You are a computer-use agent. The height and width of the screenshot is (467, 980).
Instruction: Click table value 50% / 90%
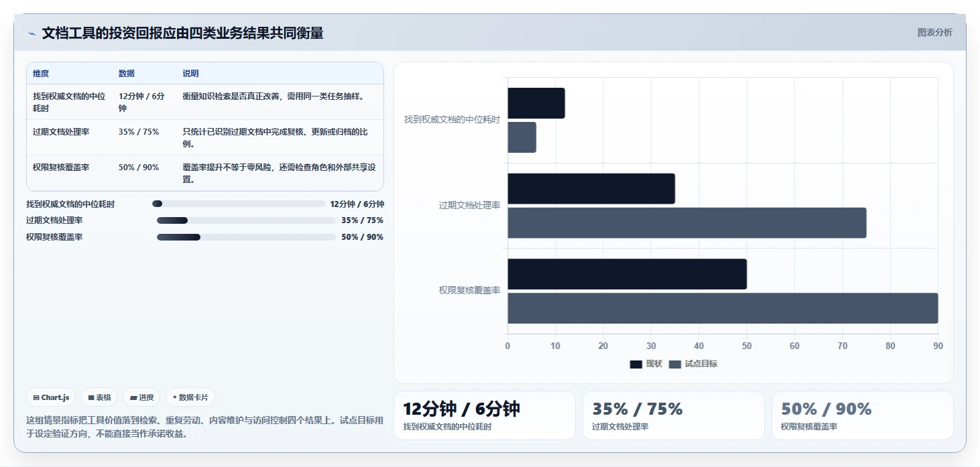pos(139,168)
